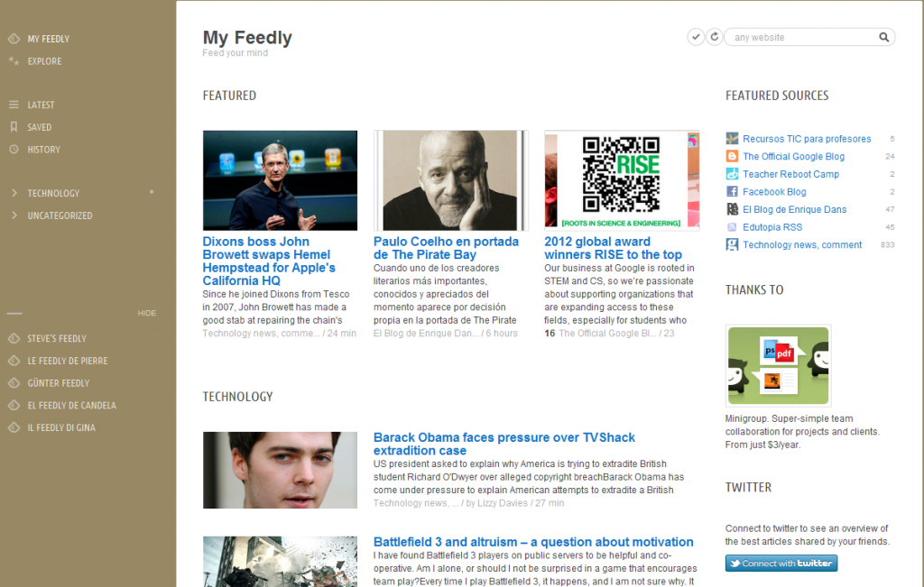Click the Tim Cook Apple thumbnail
This screenshot has width=924, height=587.
pos(280,180)
